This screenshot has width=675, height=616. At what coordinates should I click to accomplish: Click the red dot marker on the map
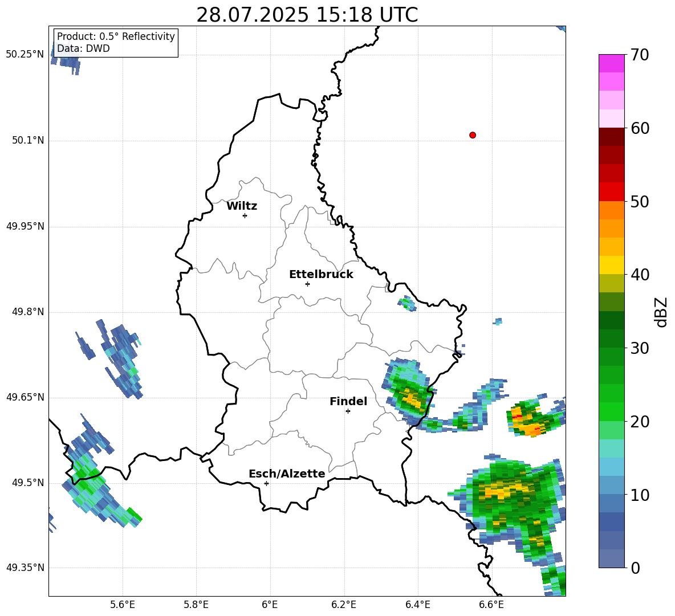(x=472, y=135)
